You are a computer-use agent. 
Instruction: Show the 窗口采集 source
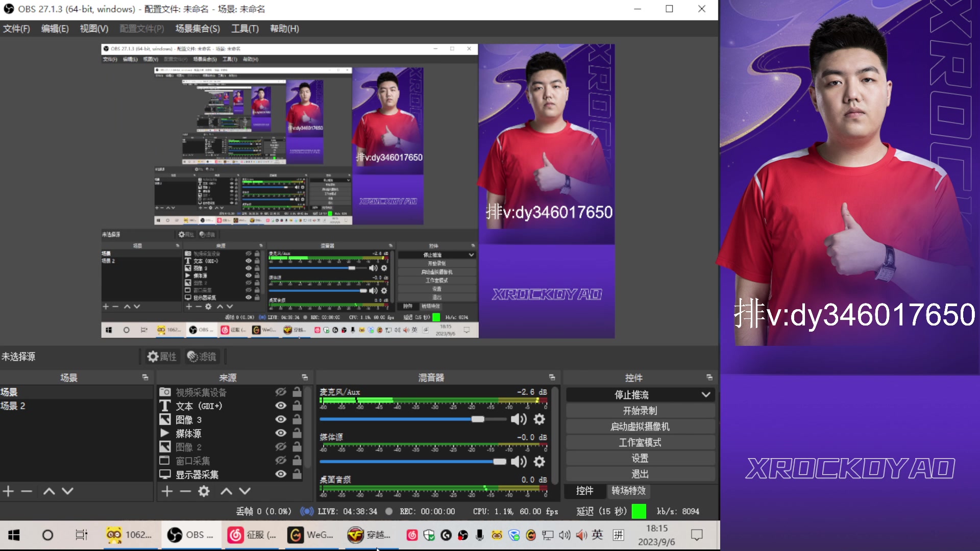(281, 460)
